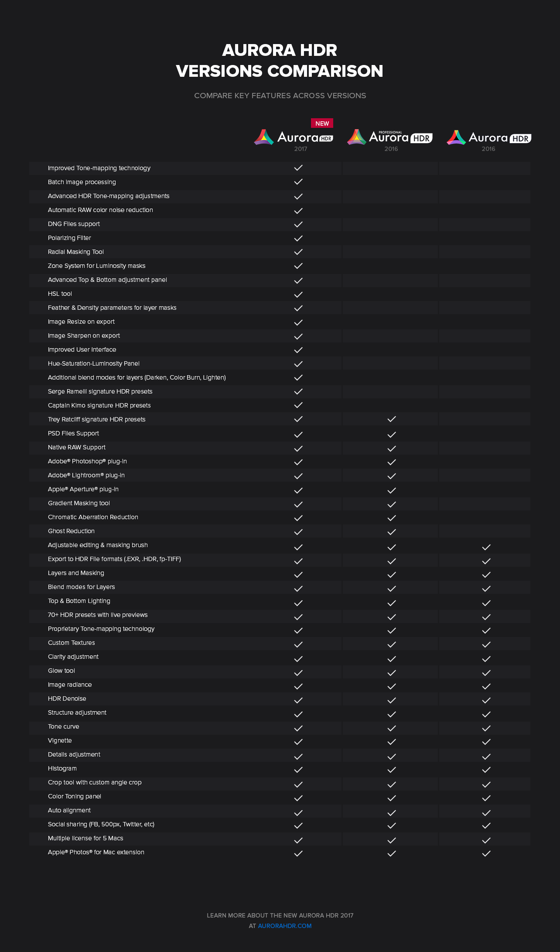The width and height of the screenshot is (560, 952).
Task: Click the Aurora HDR 2016 checkmark for Histogram
Action: click(486, 770)
